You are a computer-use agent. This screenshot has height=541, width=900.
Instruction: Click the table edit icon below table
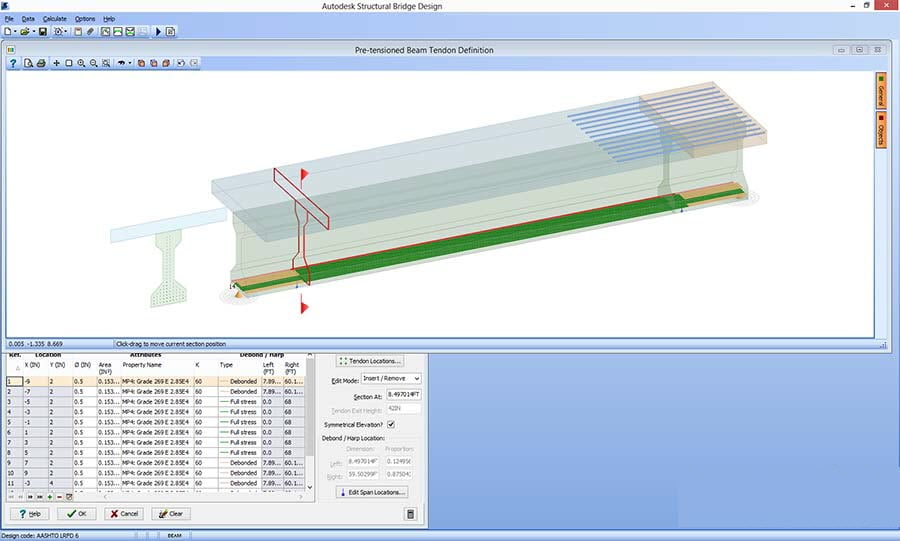pos(69,497)
